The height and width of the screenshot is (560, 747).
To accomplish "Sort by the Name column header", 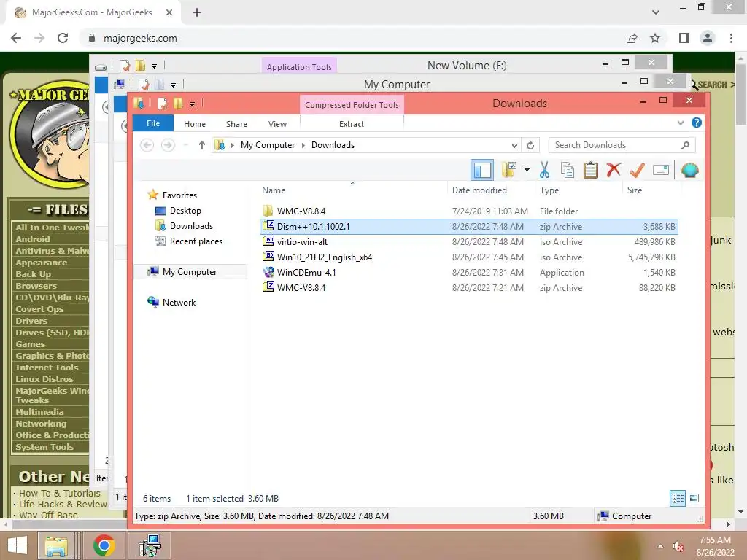I will 274,190.
